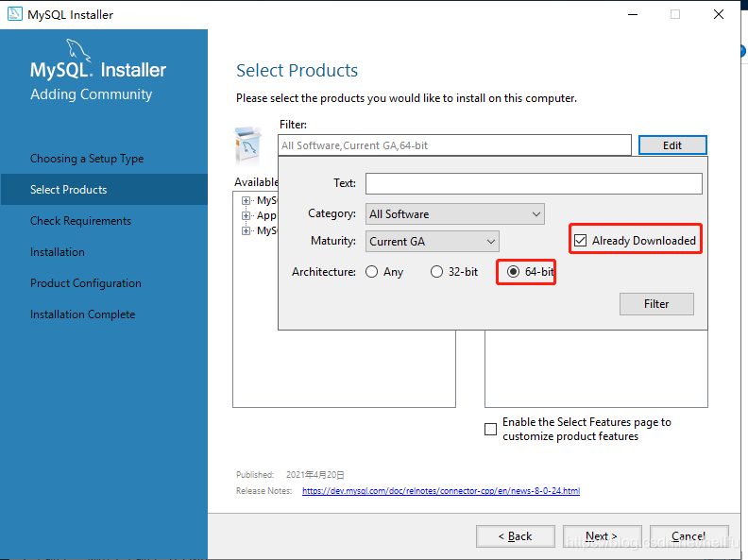This screenshot has height=560, width=748.
Task: Expand the Applications tree node
Action: pyautogui.click(x=246, y=215)
